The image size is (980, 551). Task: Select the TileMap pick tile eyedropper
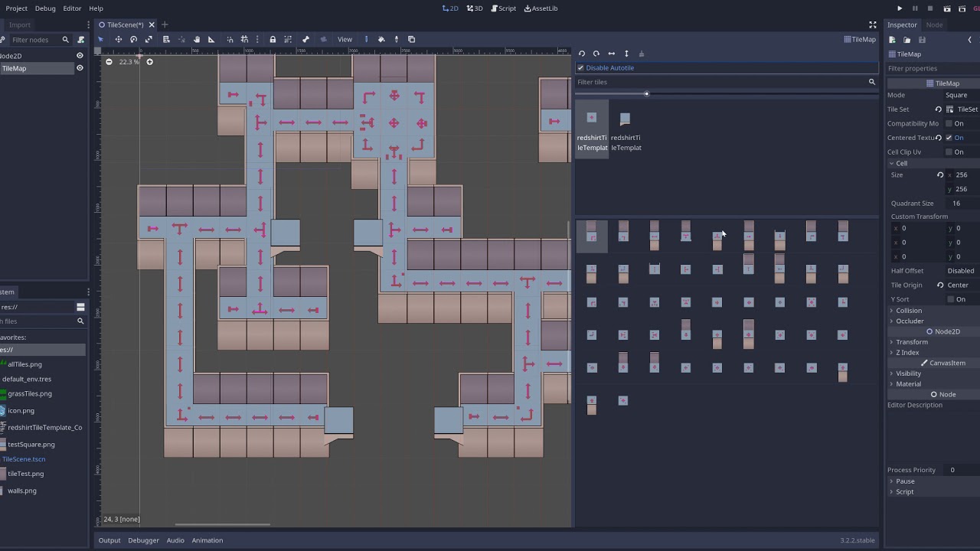[x=396, y=39]
